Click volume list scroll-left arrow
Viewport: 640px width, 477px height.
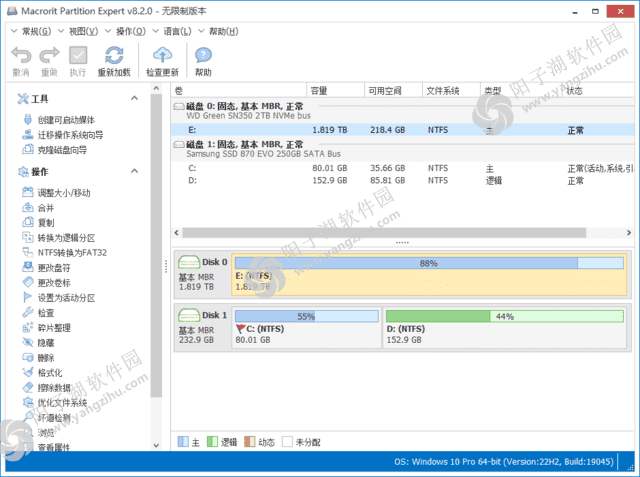[177, 233]
